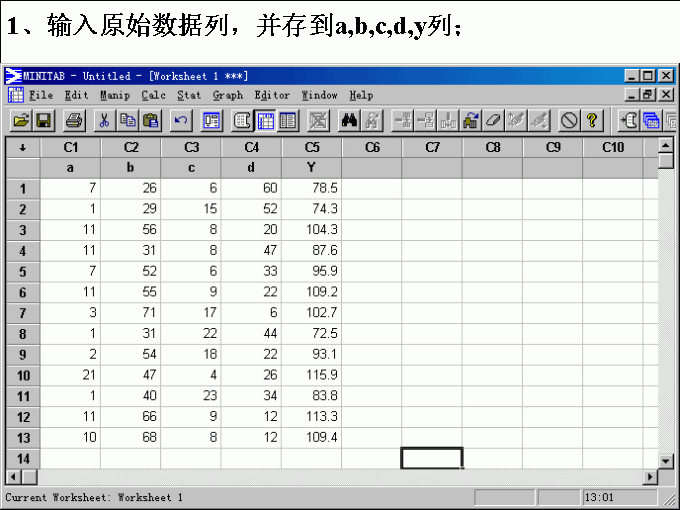The image size is (680, 510).
Task: Open the Graph menu
Action: [x=228, y=95]
